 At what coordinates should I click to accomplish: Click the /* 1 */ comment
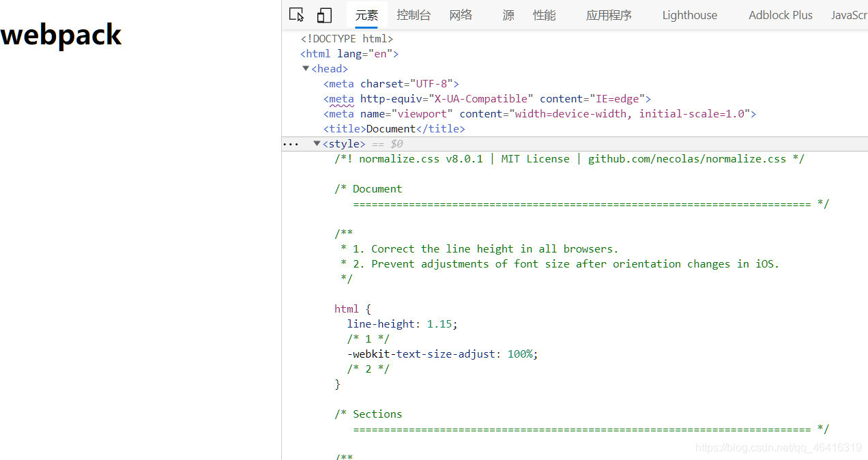[368, 339]
